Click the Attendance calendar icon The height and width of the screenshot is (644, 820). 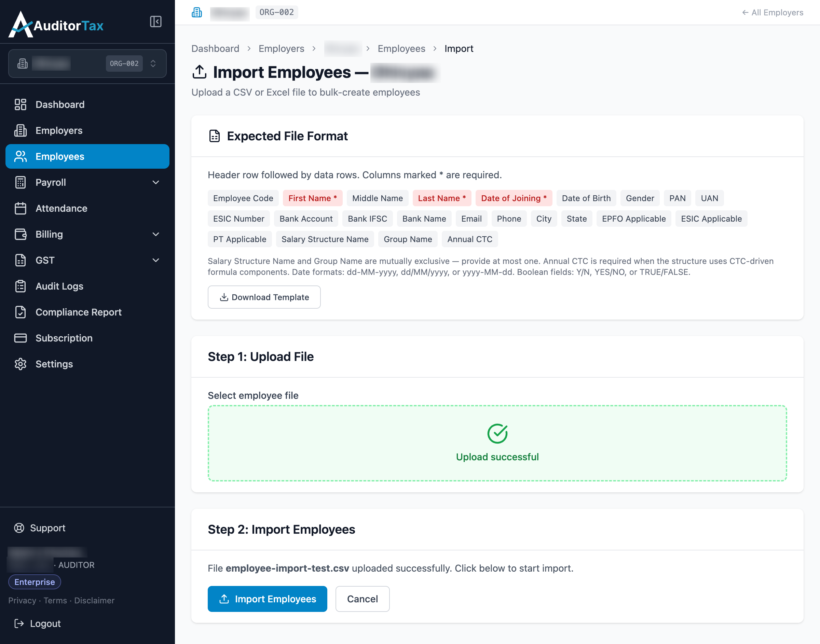[20, 209]
